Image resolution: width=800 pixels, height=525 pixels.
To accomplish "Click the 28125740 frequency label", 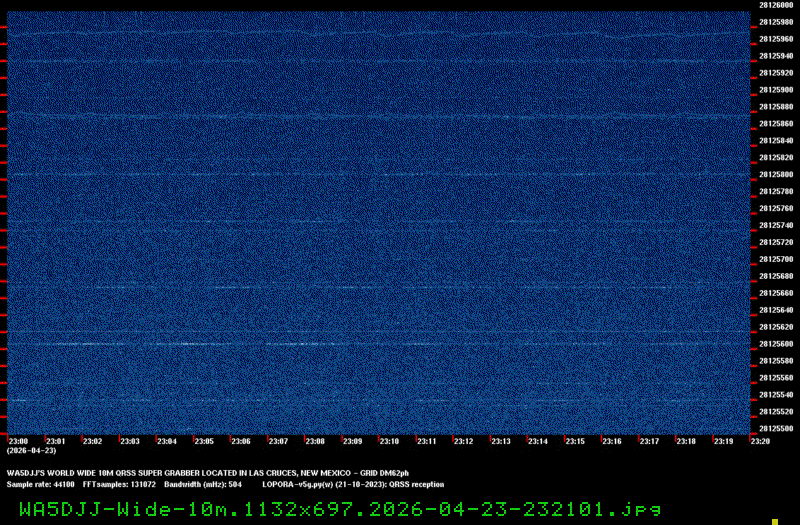I will click(776, 225).
